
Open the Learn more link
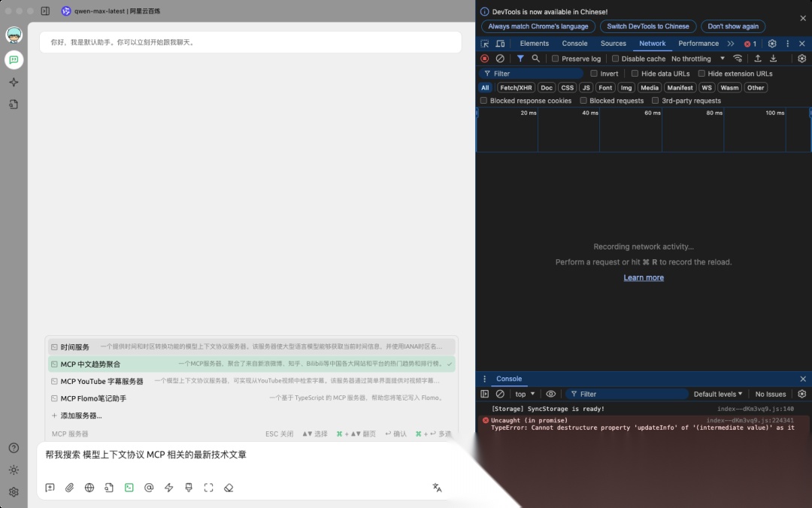coord(643,277)
